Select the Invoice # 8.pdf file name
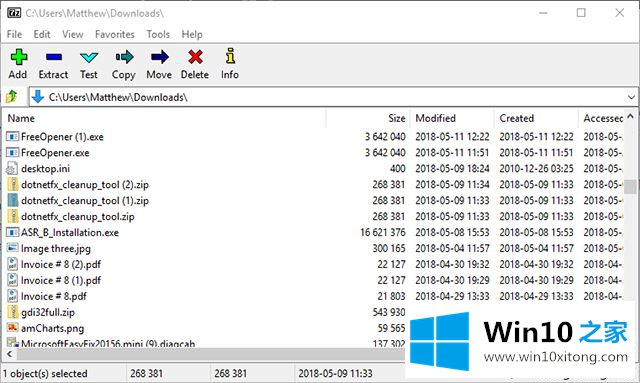The width and height of the screenshot is (640, 383). 53,296
